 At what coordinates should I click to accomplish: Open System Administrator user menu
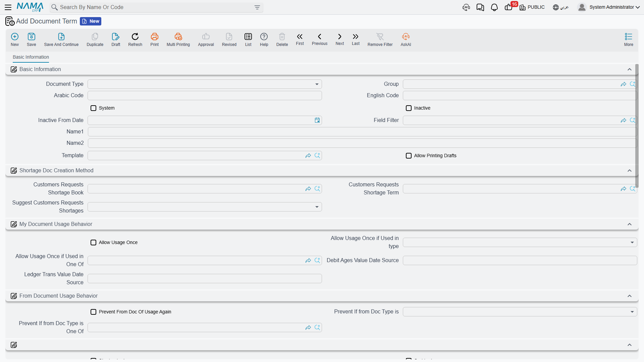point(609,7)
